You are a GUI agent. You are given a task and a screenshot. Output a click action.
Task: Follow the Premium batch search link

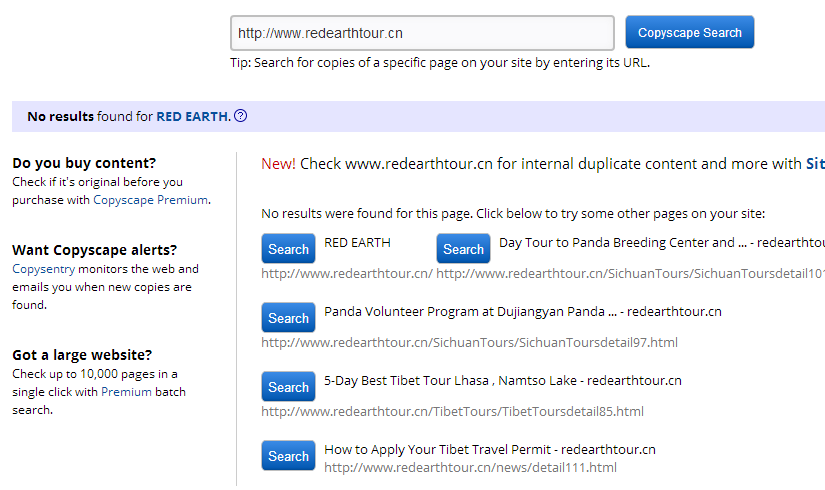pyautogui.click(x=126, y=392)
